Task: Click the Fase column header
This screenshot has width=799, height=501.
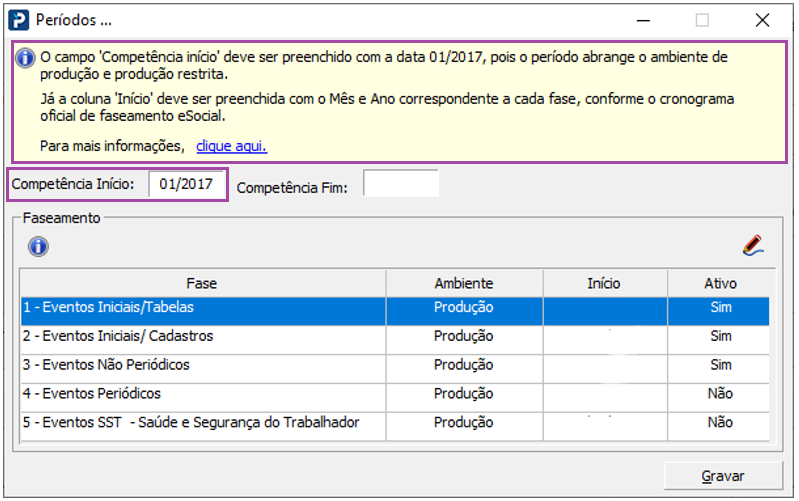Action: 202,283
